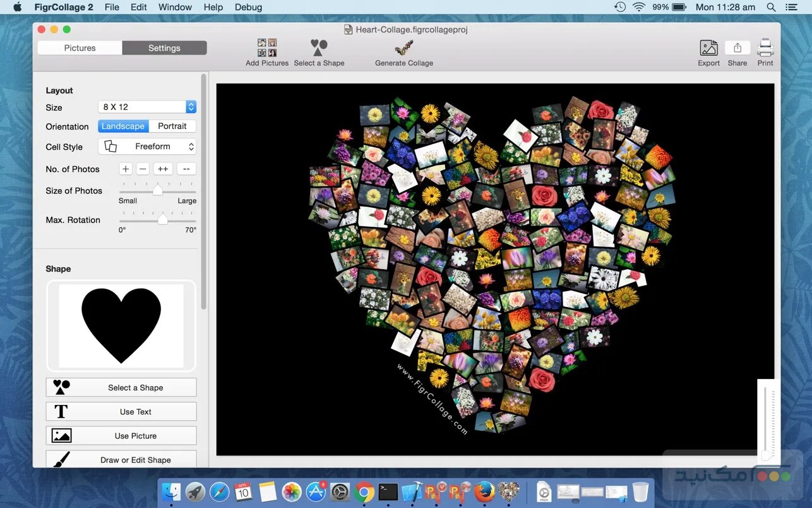
Task: Open the Debug menu in the menu bar
Action: (x=248, y=7)
